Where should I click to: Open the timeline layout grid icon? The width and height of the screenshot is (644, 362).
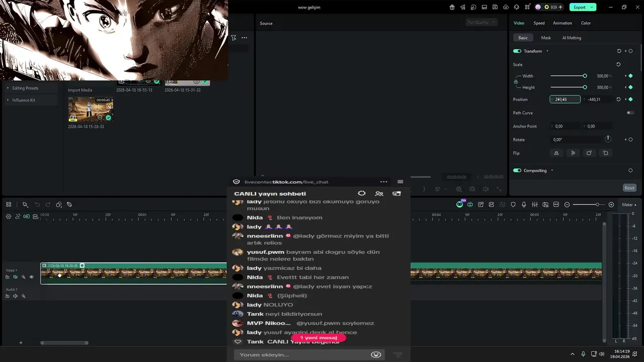click(9, 205)
